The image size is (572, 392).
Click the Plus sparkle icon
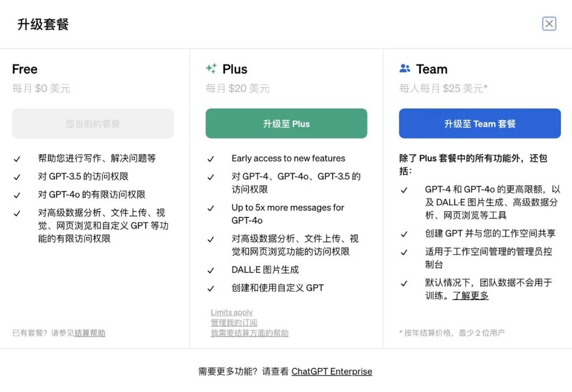click(211, 68)
